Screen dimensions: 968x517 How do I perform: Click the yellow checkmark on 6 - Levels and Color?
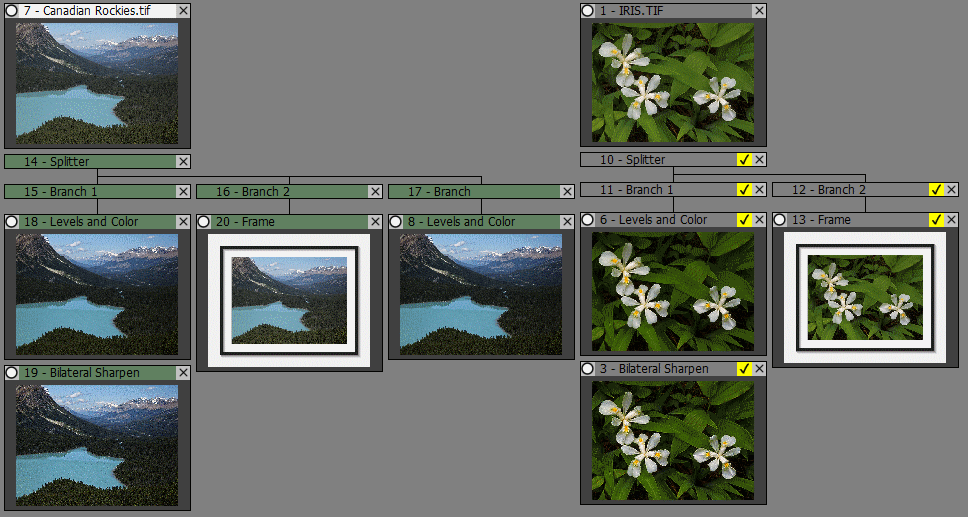(744, 219)
